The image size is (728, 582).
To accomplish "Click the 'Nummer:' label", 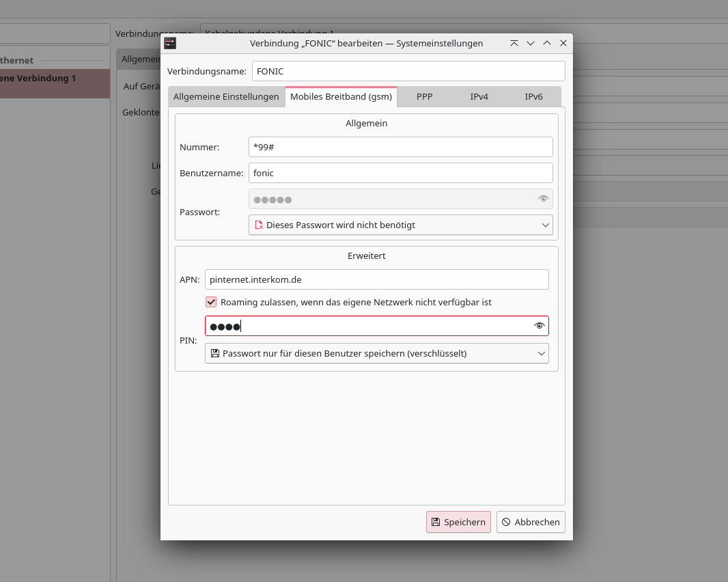I will (x=199, y=148).
